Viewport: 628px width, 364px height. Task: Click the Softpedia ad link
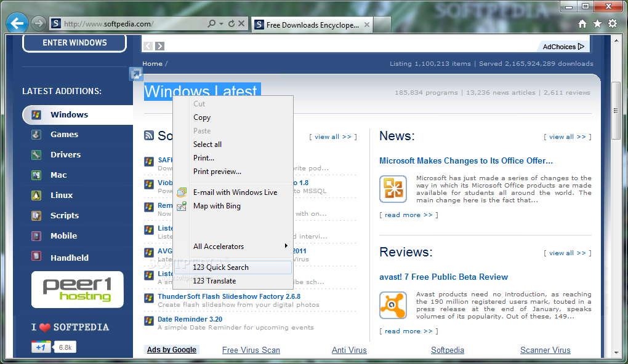448,350
